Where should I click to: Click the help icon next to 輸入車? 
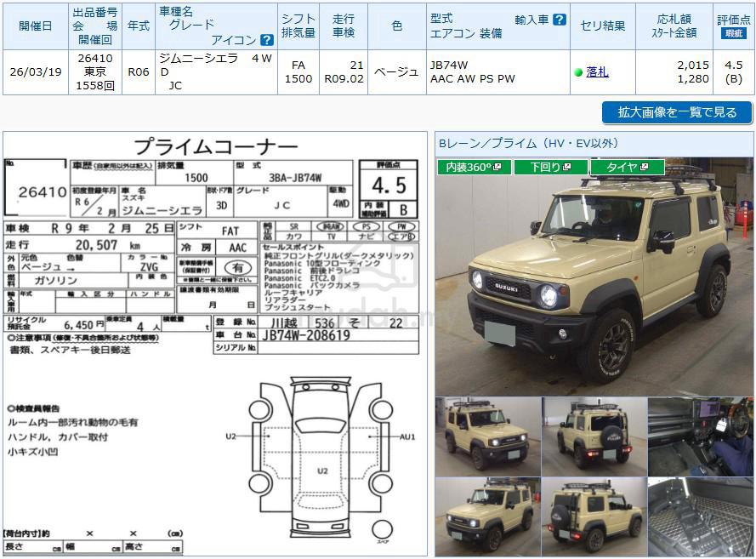coord(560,20)
